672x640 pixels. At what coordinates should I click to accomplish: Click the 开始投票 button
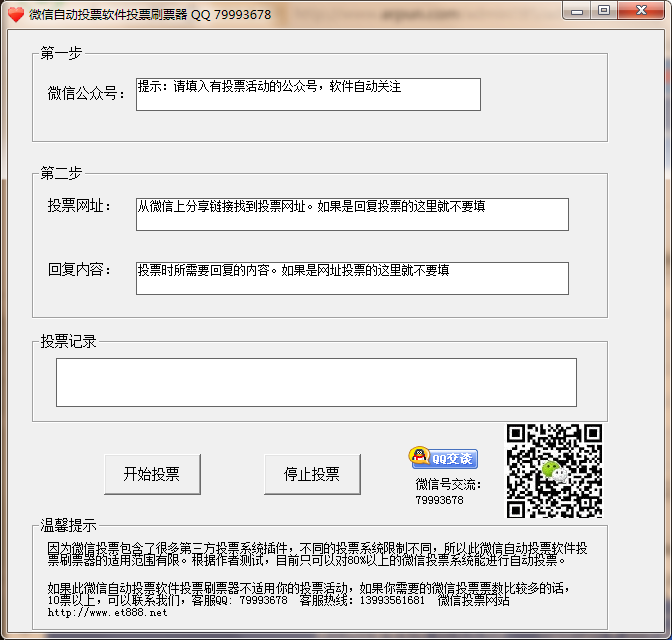pyautogui.click(x=152, y=474)
